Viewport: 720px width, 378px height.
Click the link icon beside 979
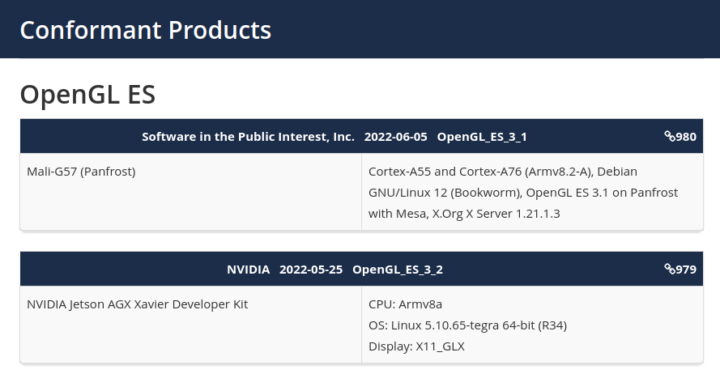[669, 269]
